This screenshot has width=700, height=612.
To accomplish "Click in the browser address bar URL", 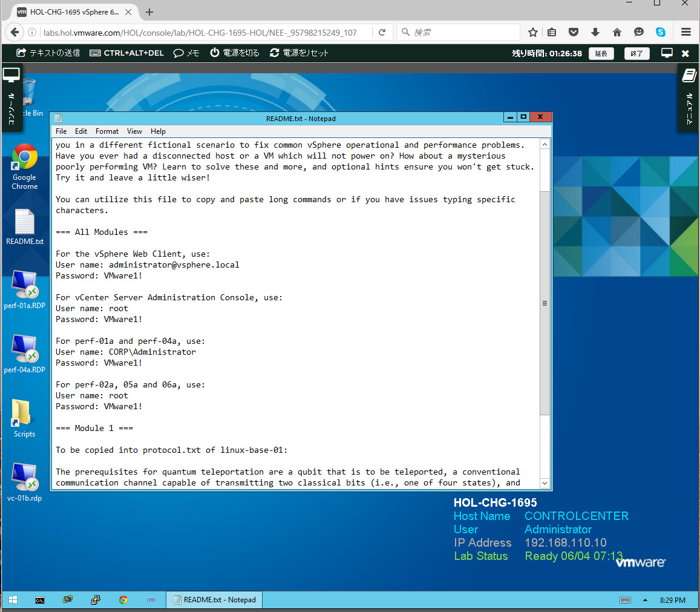I will [x=200, y=33].
